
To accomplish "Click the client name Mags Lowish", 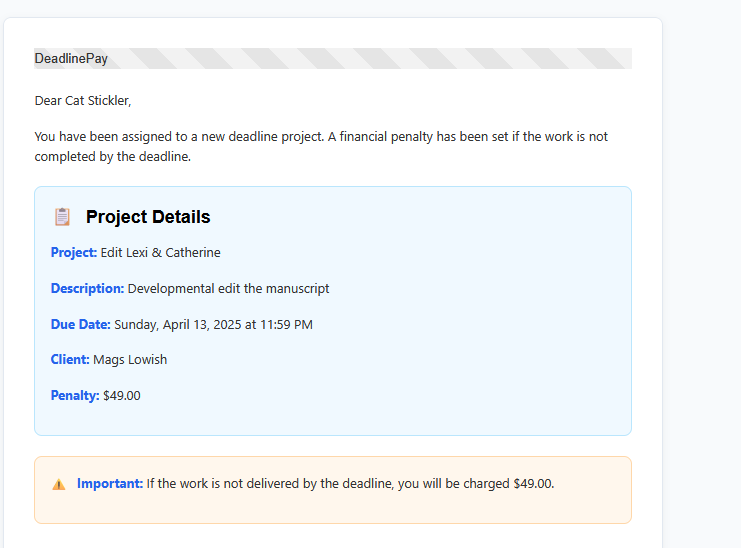I will 130,360.
